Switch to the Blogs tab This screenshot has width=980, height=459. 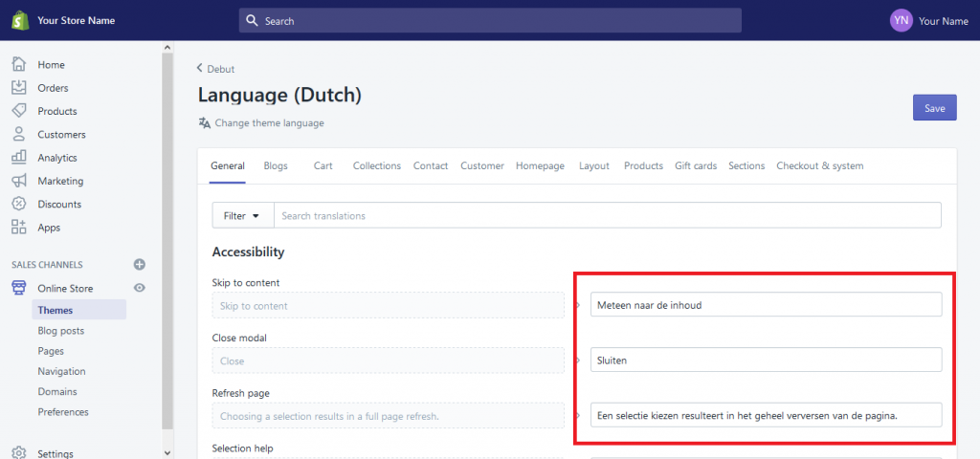pyautogui.click(x=276, y=166)
